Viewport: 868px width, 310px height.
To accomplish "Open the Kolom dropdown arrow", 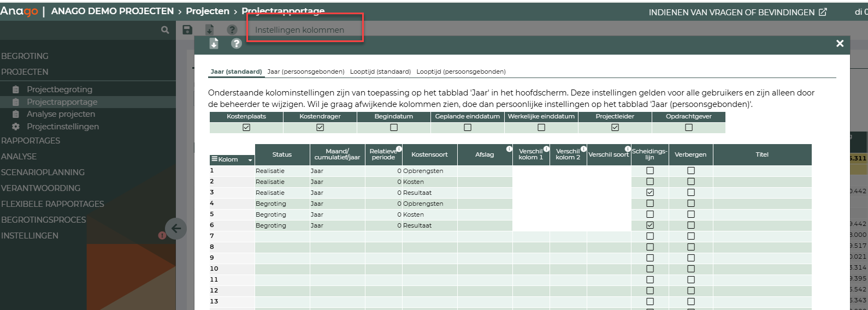I will 250,160.
